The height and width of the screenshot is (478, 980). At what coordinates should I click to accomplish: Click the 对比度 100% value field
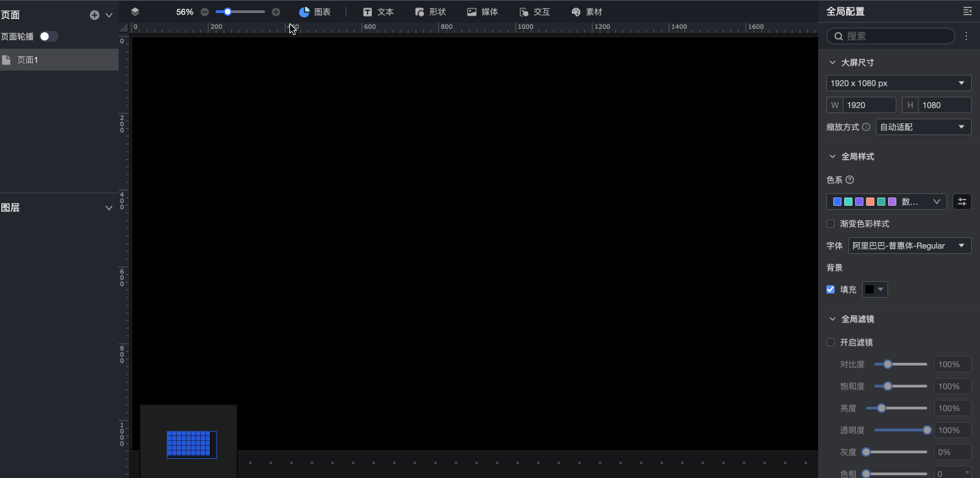[x=953, y=364]
